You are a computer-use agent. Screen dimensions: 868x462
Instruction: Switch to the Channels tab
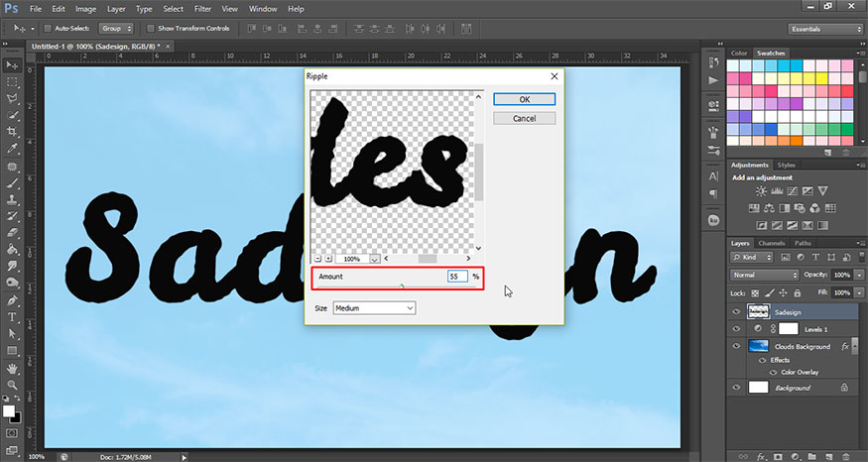point(771,243)
